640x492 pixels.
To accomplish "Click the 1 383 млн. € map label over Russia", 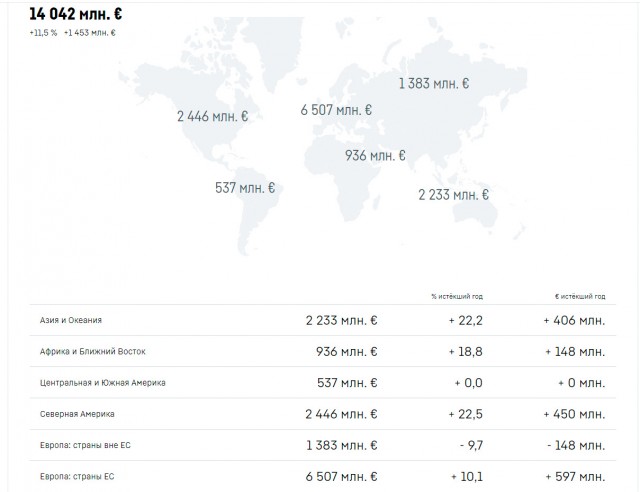I will coord(434,84).
